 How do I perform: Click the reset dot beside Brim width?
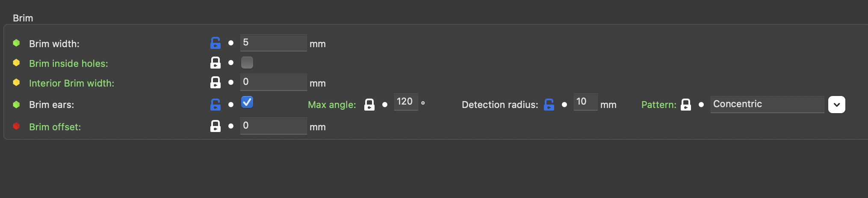pos(231,43)
